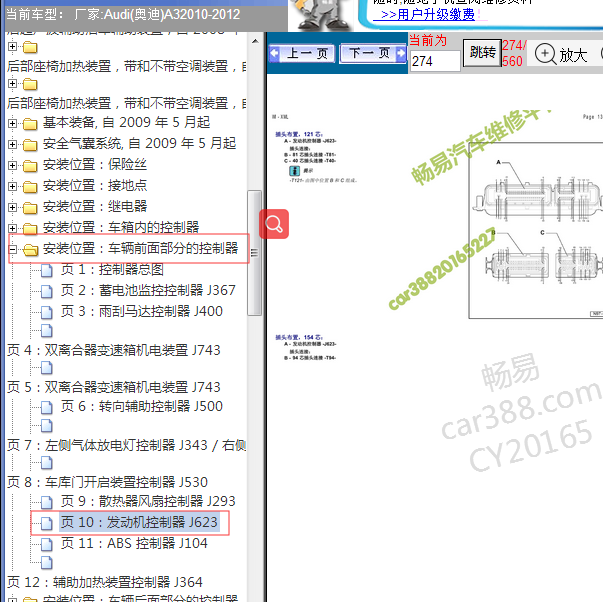This screenshot has width=603, height=602.
Task: Click the 安装位置：保险丝 folder icon
Action: click(30, 166)
